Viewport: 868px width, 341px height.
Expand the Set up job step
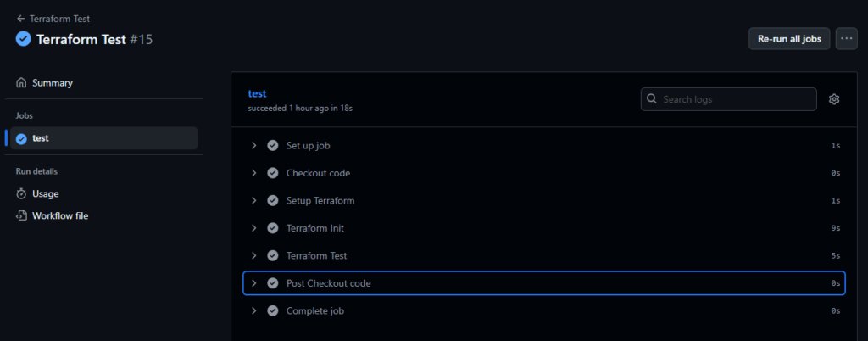point(253,146)
